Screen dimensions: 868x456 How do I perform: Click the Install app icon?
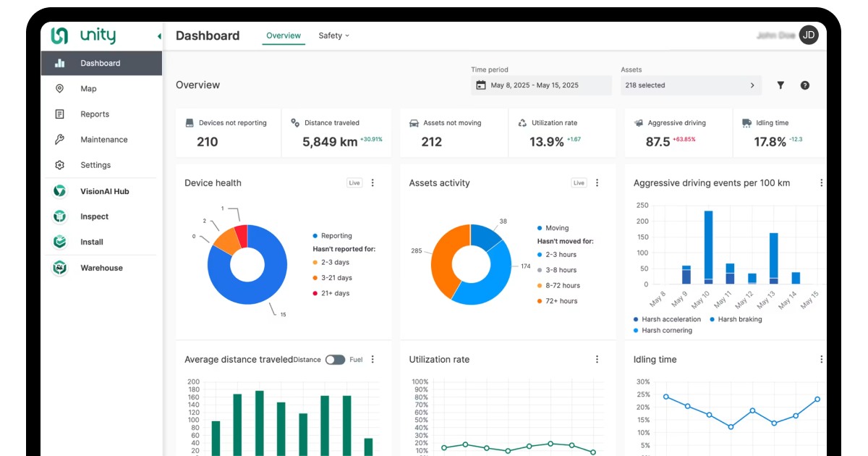(59, 242)
